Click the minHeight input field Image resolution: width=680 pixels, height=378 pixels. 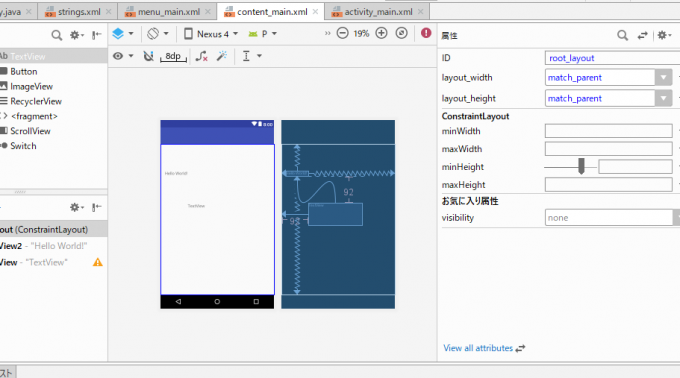(635, 166)
